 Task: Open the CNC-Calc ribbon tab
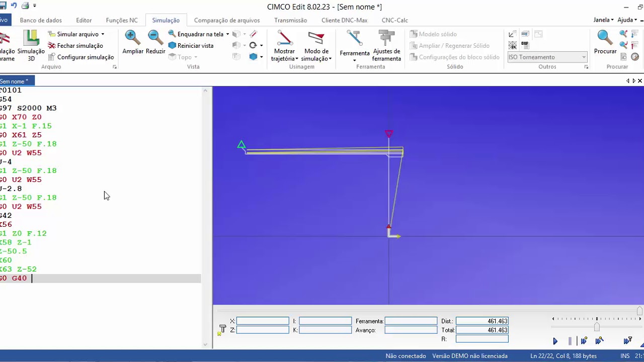pos(395,20)
